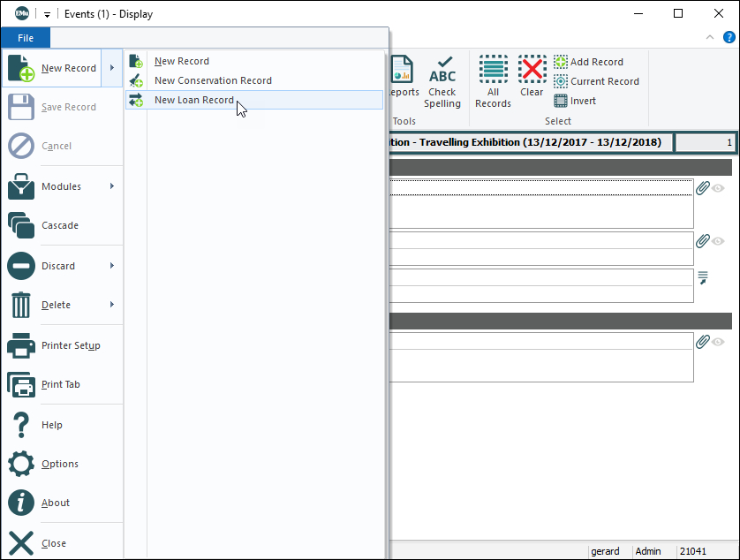Click the Printer Setup icon
The height and width of the screenshot is (560, 740).
21,345
